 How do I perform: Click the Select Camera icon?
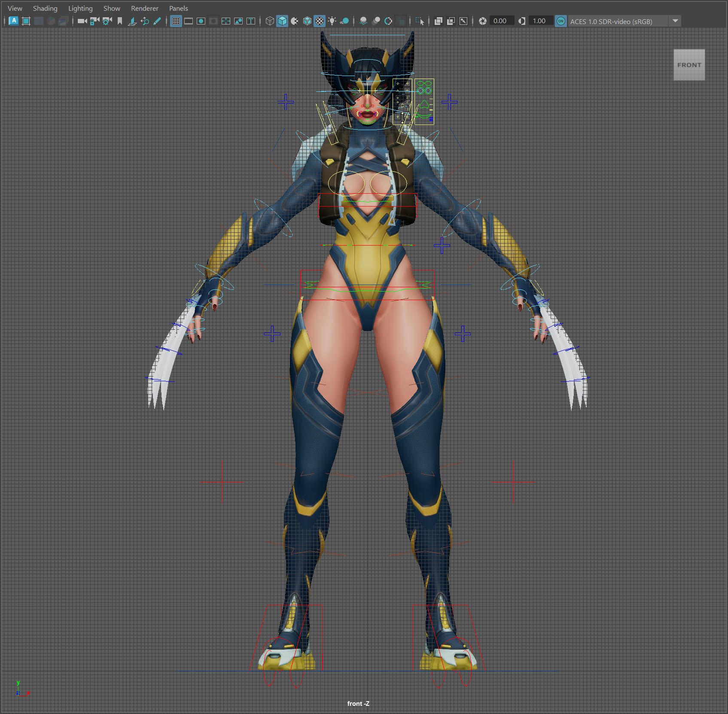point(82,21)
